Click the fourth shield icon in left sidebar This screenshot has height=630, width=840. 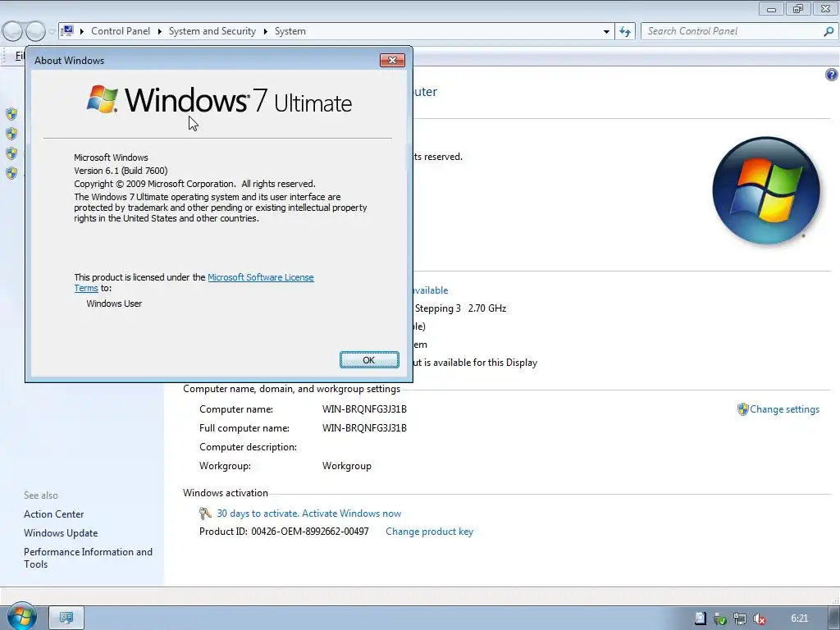(x=11, y=173)
